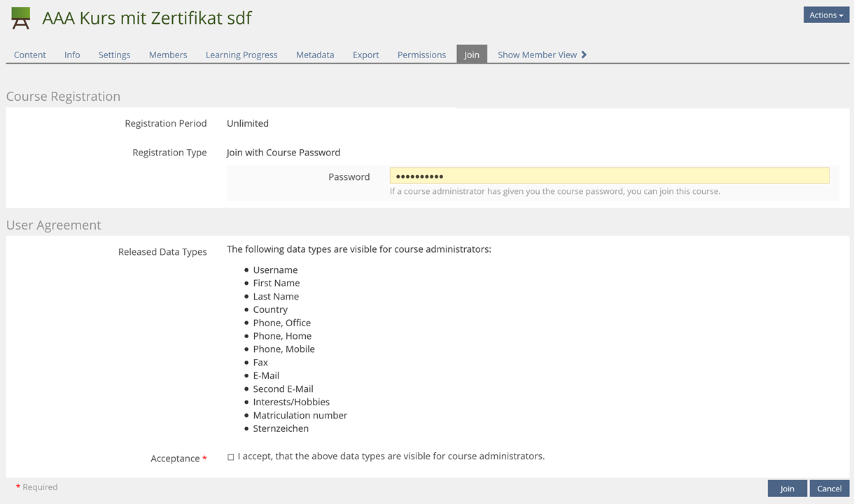The width and height of the screenshot is (854, 504).
Task: Select the active Join tab
Action: coord(472,55)
